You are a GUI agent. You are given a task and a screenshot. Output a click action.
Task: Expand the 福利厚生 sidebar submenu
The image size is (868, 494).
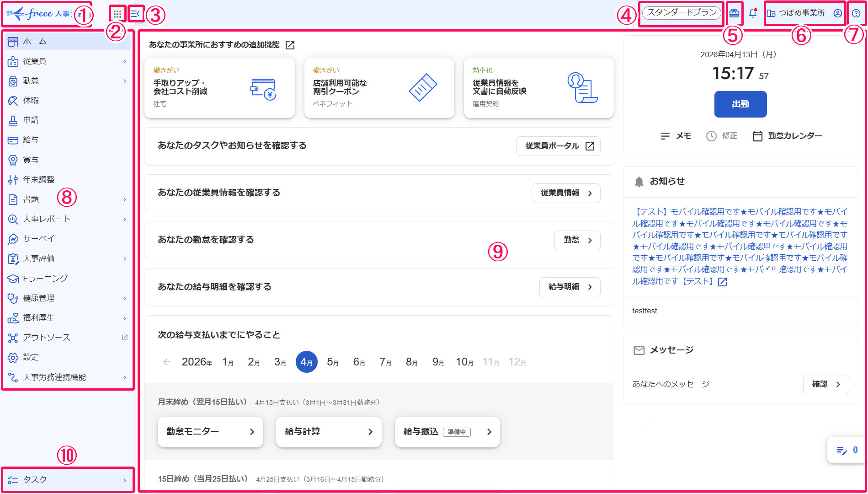(x=125, y=318)
